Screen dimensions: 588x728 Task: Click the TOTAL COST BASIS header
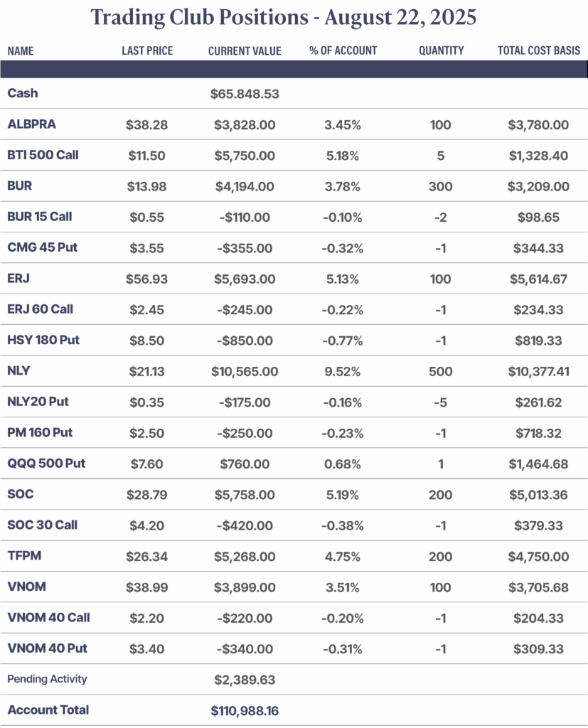coord(539,50)
